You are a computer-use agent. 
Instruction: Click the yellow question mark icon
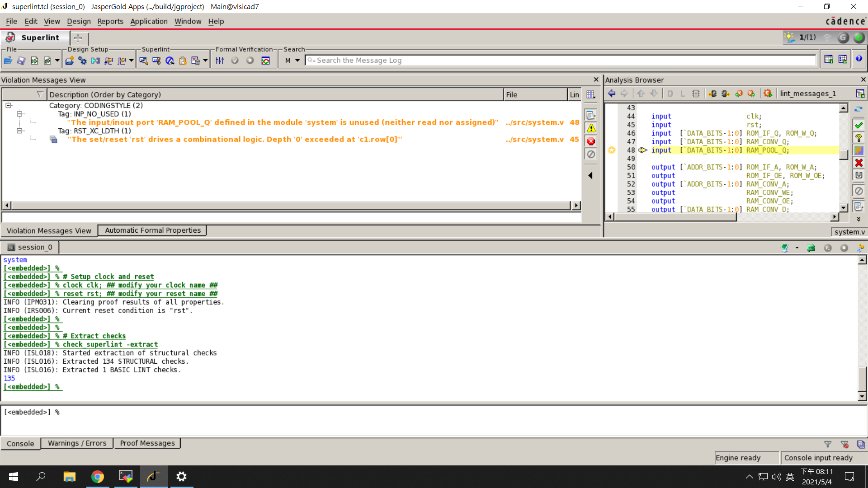point(859,138)
